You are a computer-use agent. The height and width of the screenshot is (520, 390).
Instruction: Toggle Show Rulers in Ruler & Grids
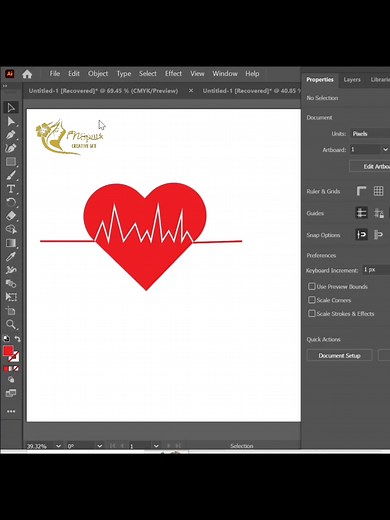361,191
